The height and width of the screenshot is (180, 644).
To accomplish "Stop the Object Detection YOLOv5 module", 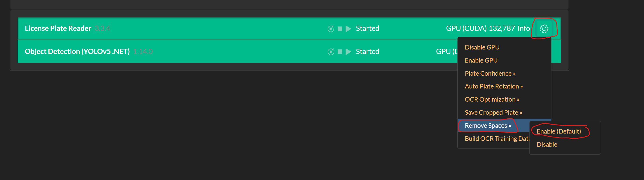I will (x=340, y=52).
